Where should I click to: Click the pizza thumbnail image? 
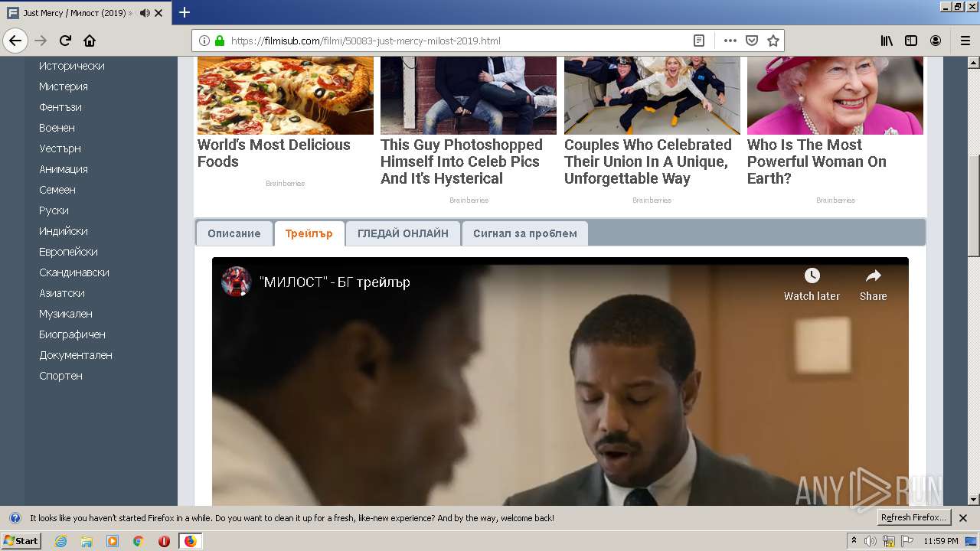coord(286,95)
